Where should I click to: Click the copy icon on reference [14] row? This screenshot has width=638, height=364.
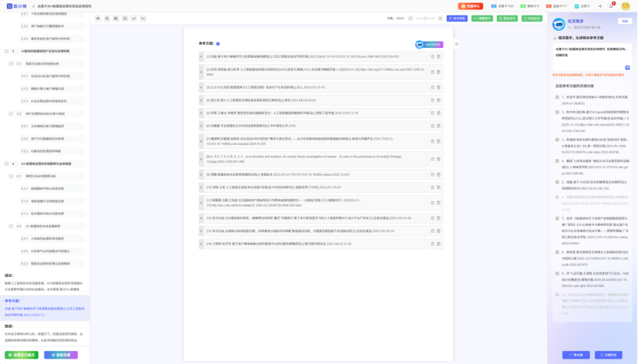pos(433,244)
